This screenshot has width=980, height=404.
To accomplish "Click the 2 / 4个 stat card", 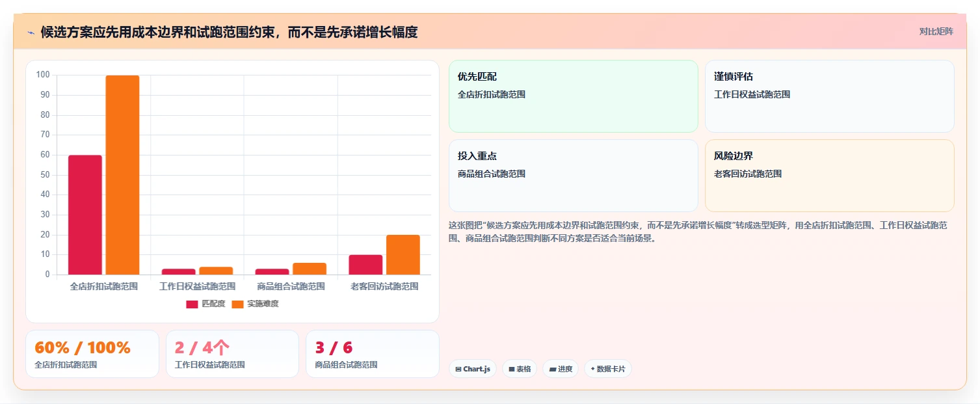I will pos(232,354).
